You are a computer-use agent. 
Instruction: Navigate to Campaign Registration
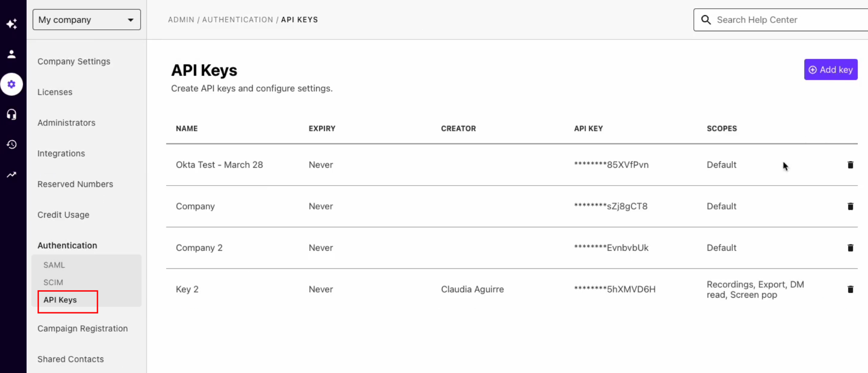83,328
